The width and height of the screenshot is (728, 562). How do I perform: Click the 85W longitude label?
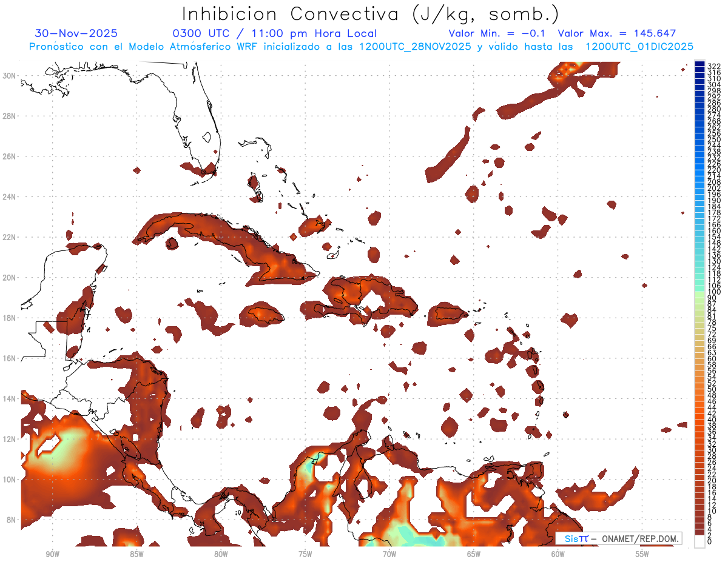136,555
